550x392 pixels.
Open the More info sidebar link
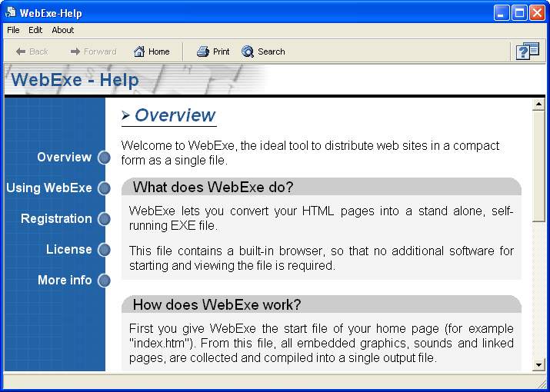[x=65, y=280]
